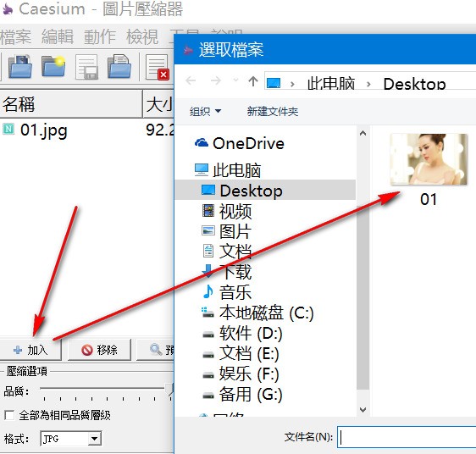Open the 檔案 menu
Screen dimensions: 476x454
pos(16,37)
